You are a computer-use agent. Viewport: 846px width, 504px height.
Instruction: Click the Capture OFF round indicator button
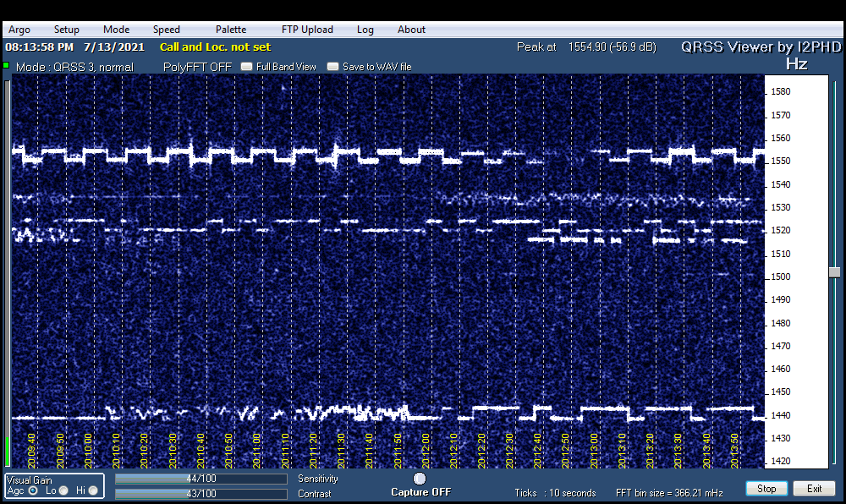[x=420, y=479]
